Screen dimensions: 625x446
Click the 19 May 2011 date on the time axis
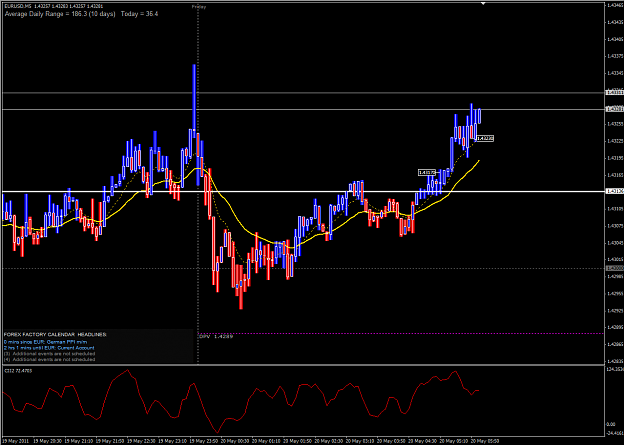(17, 441)
